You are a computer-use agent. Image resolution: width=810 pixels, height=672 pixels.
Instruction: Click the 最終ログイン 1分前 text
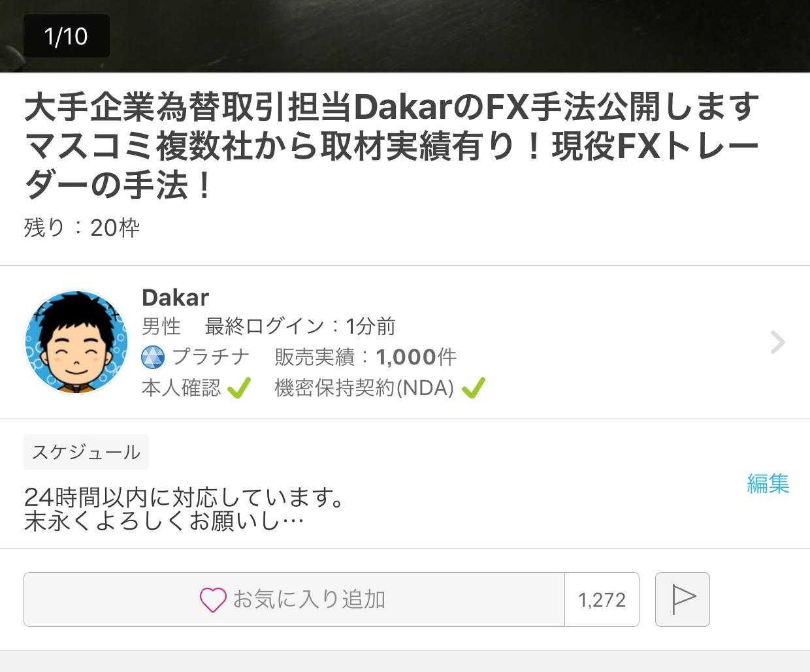[300, 326]
